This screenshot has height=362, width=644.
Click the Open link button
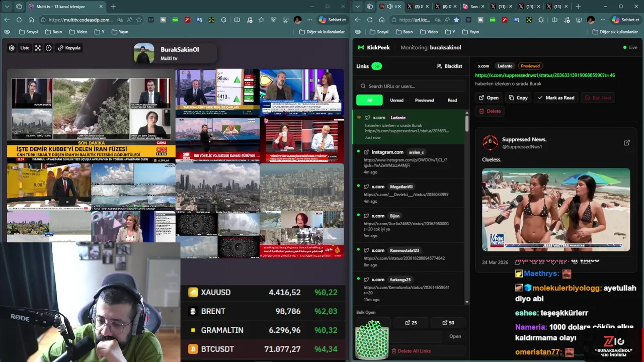(x=489, y=98)
